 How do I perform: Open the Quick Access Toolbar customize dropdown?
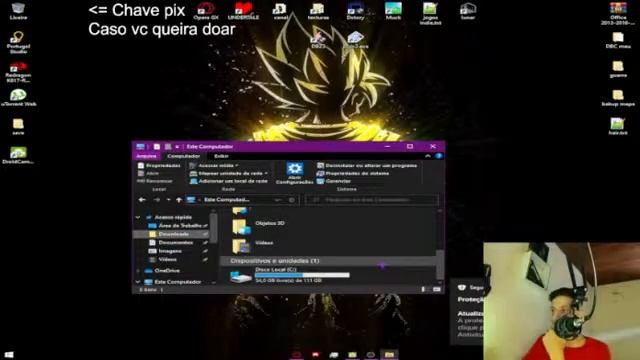coord(177,147)
